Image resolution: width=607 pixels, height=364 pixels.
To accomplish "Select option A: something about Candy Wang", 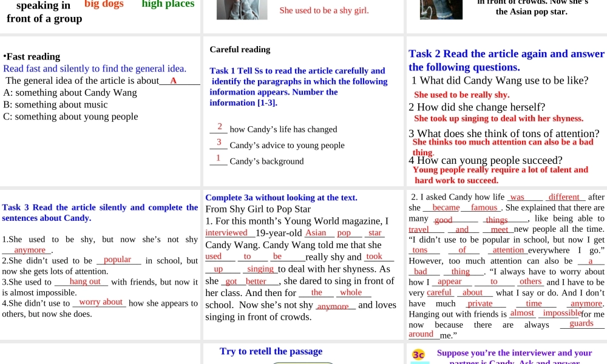I will click(x=70, y=93).
